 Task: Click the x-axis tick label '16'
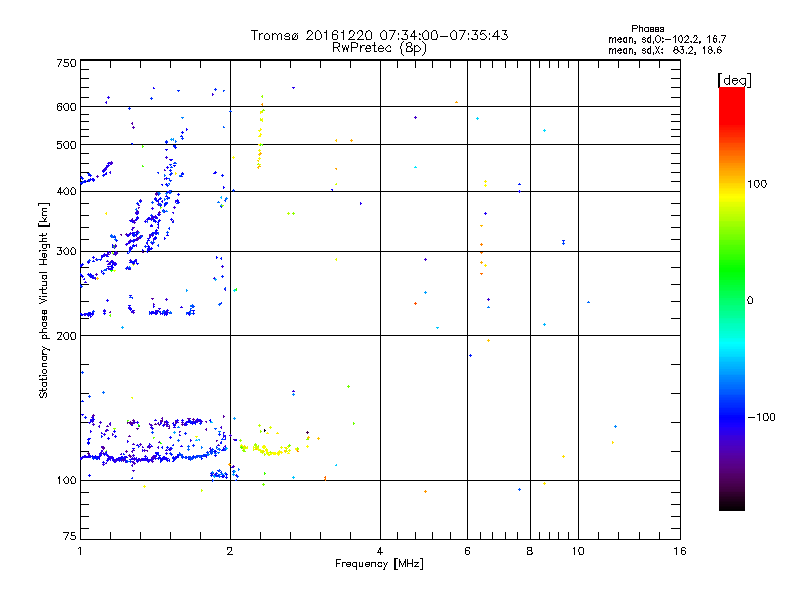point(680,551)
